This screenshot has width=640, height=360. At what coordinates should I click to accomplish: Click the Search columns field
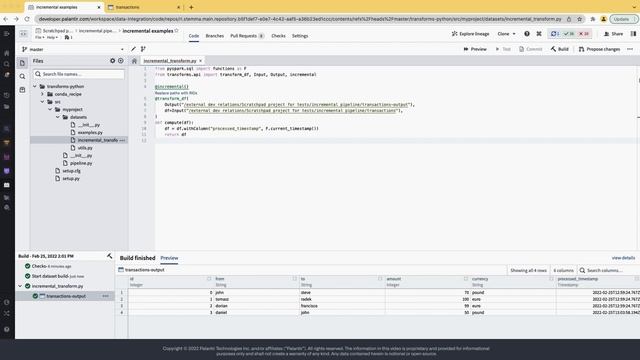click(607, 270)
